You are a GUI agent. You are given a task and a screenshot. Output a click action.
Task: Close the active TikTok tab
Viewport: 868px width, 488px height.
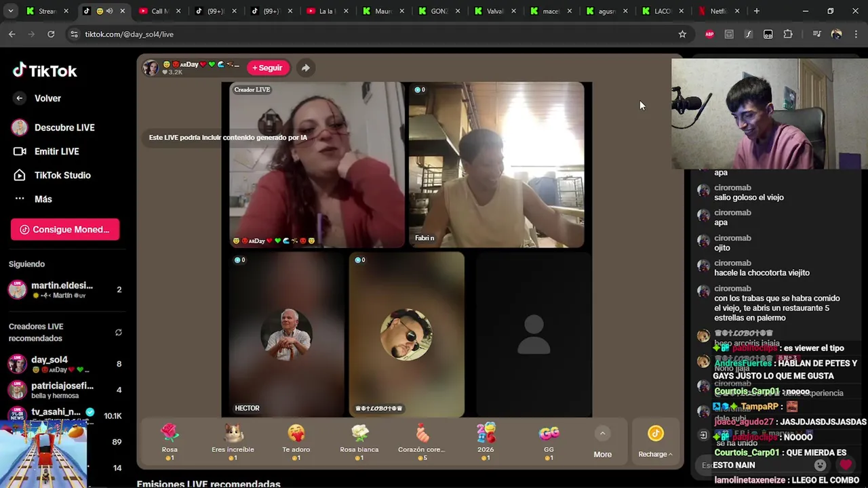tap(122, 11)
